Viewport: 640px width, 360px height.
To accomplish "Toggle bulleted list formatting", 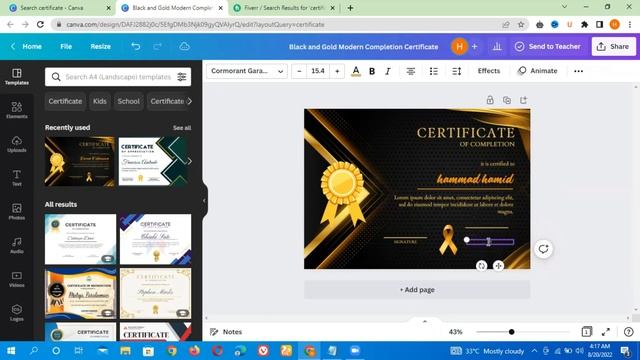I will 433,71.
